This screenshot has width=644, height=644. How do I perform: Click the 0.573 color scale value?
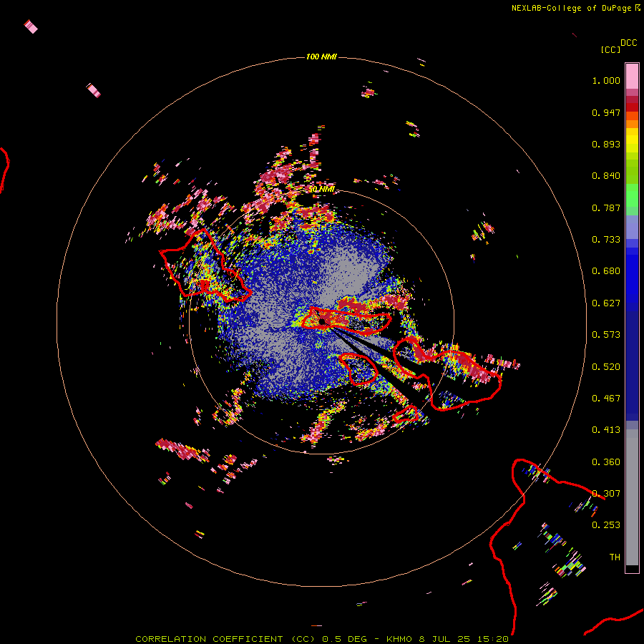point(606,335)
